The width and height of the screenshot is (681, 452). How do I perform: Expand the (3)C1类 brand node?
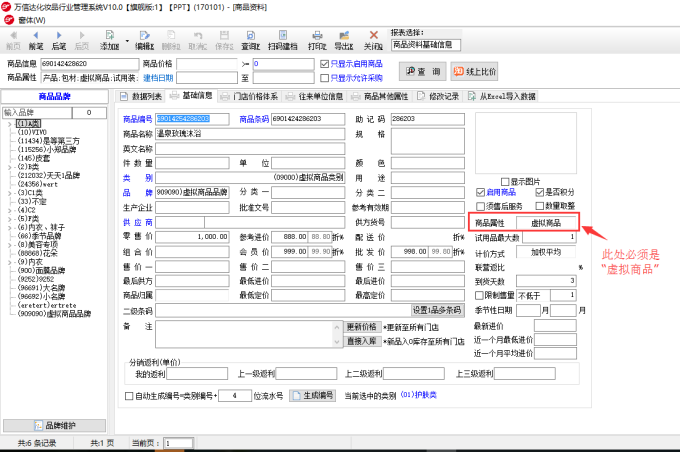[x=10, y=193]
